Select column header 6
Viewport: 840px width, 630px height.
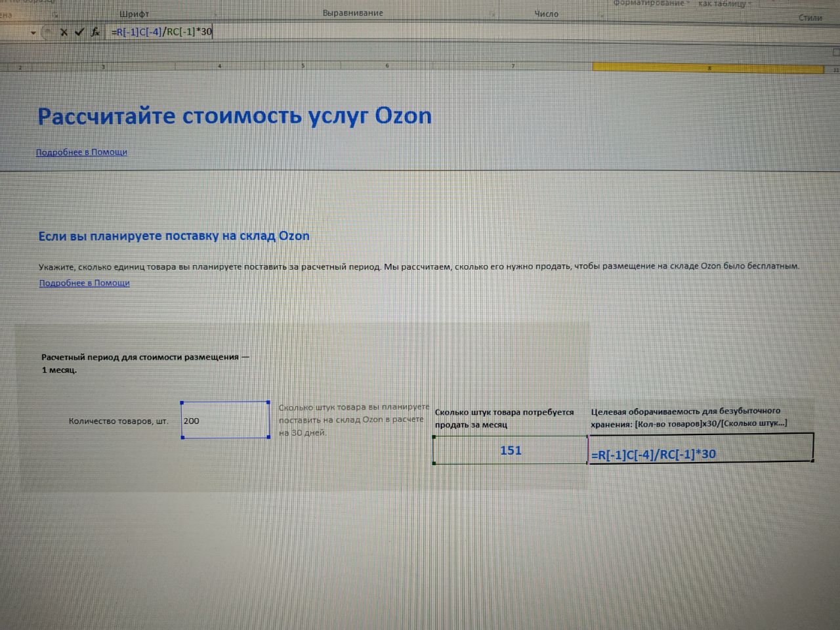387,66
